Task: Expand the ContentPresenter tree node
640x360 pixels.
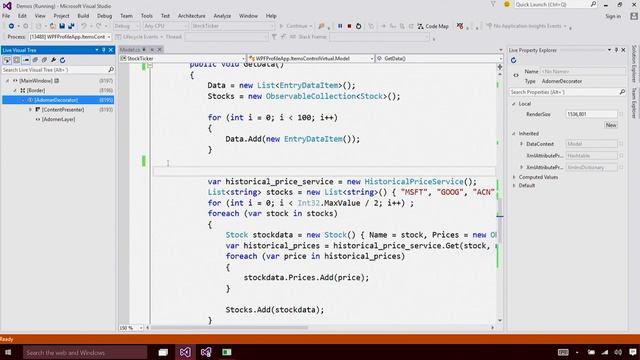Action: pos(30,110)
